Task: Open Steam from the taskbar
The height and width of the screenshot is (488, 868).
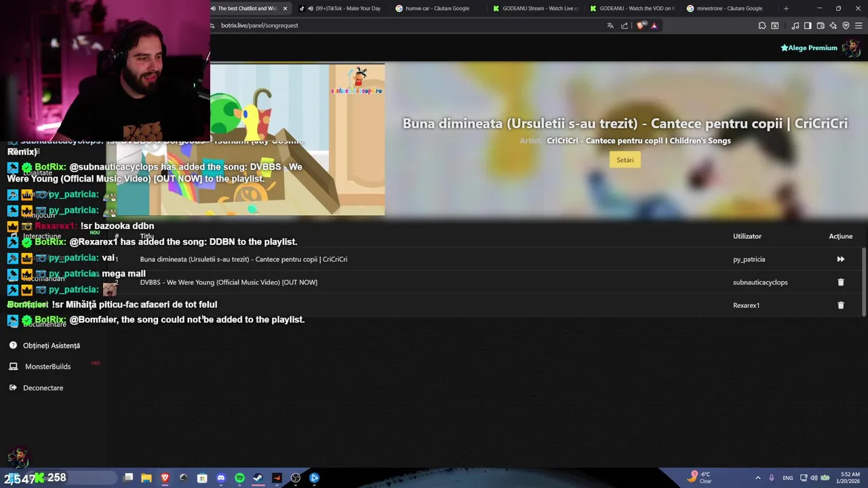Action: tap(258, 478)
